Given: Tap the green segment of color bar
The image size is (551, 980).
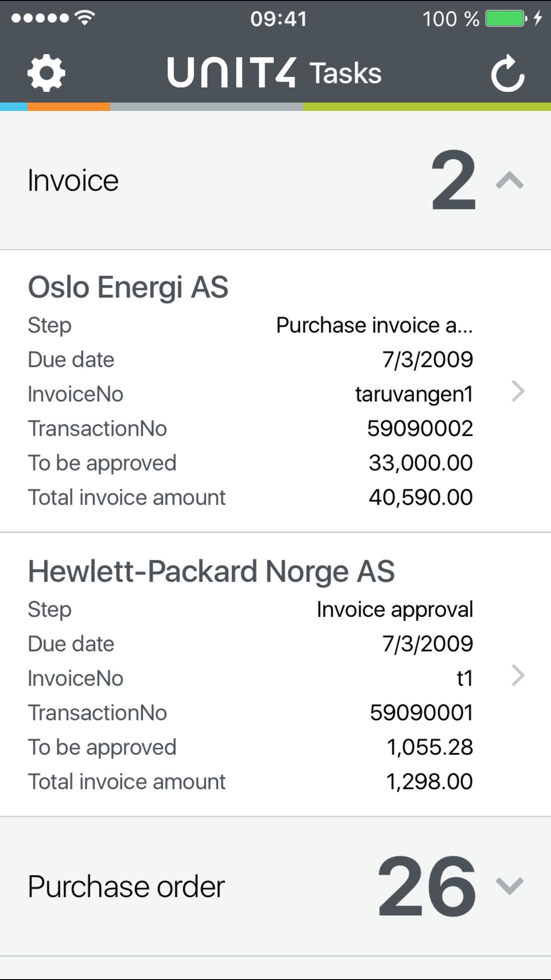Looking at the screenshot, I should pyautogui.click(x=427, y=107).
